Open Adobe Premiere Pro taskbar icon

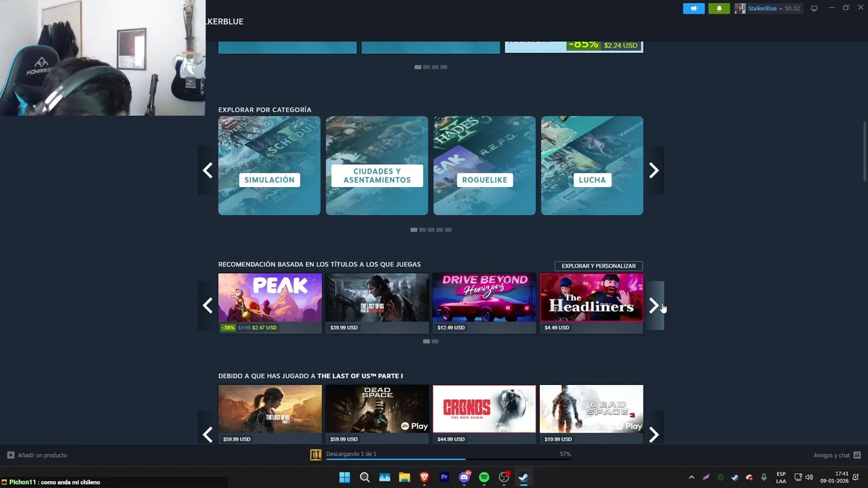(444, 477)
